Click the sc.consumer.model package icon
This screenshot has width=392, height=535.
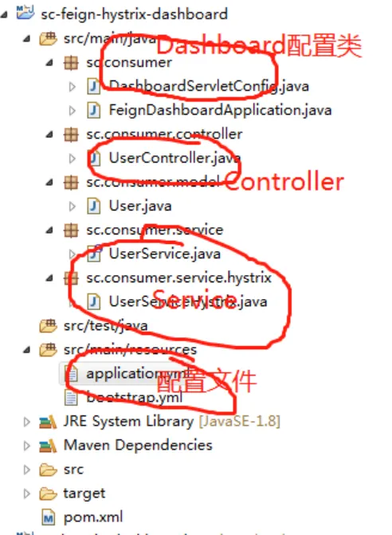[71, 183]
